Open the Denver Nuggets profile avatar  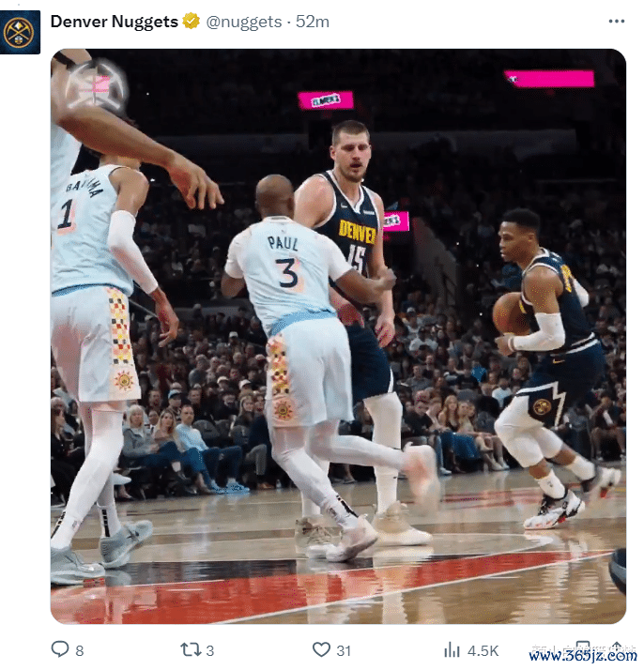coord(20,32)
